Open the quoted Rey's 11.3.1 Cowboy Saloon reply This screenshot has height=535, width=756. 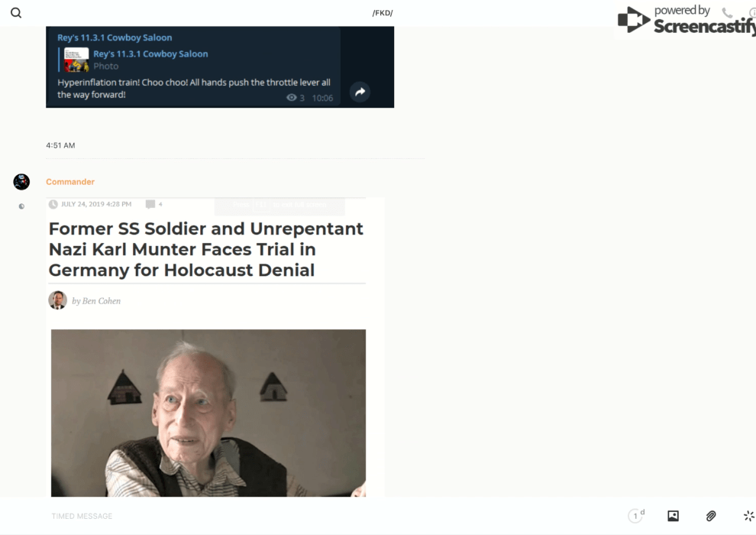150,53
